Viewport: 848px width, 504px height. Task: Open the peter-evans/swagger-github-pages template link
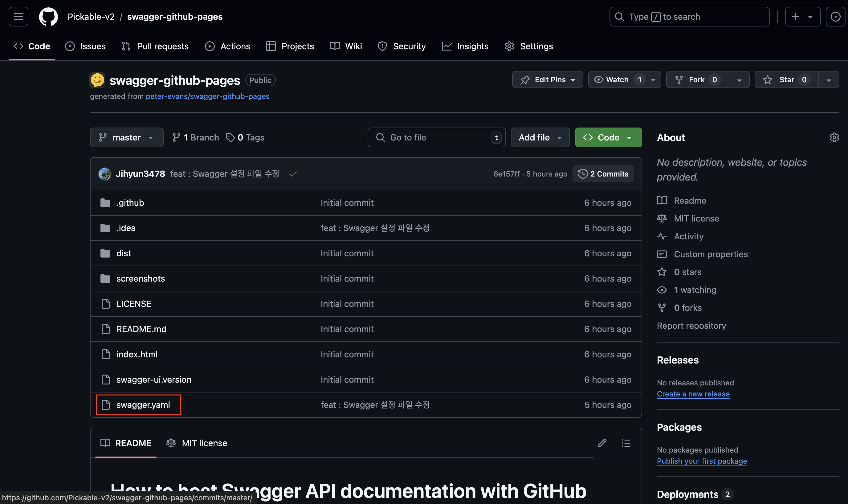[207, 96]
